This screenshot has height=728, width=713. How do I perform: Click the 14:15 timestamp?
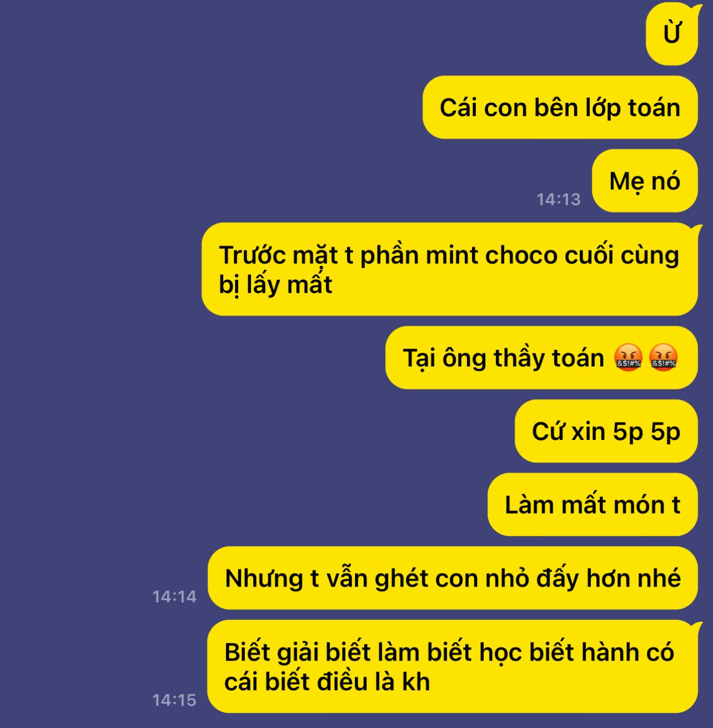[174, 700]
